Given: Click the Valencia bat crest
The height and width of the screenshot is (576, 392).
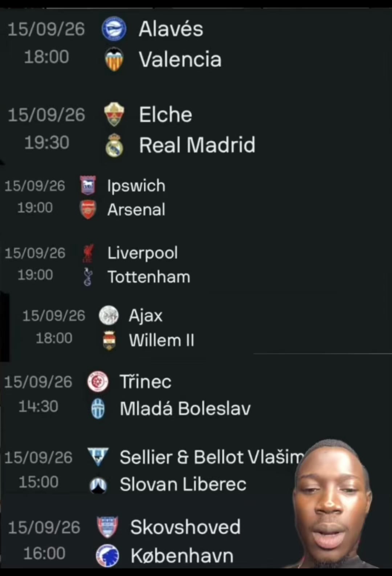Looking at the screenshot, I should 114,60.
